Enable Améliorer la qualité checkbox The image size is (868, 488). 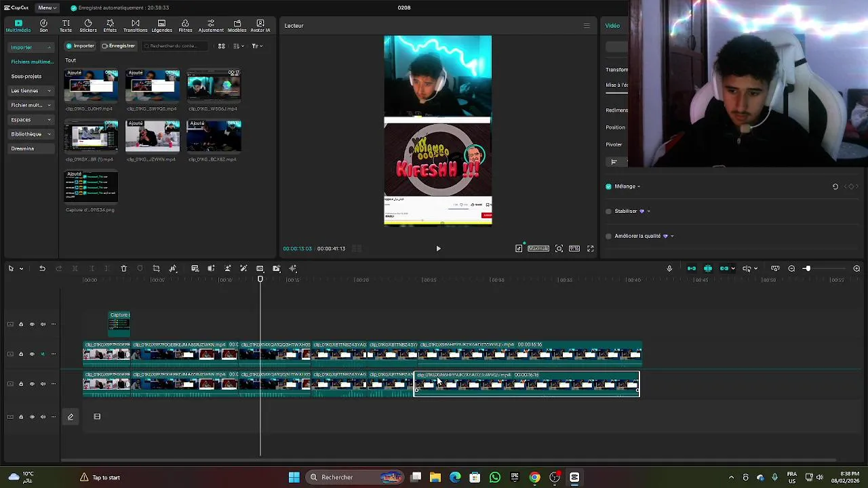608,237
